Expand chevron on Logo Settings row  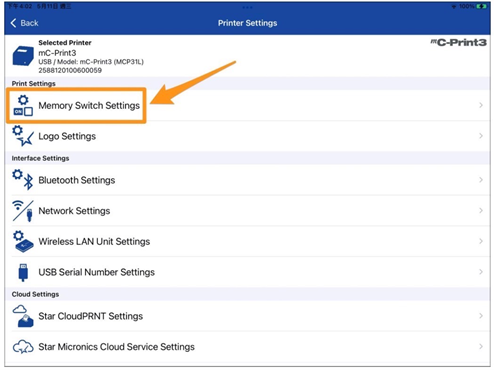point(481,136)
